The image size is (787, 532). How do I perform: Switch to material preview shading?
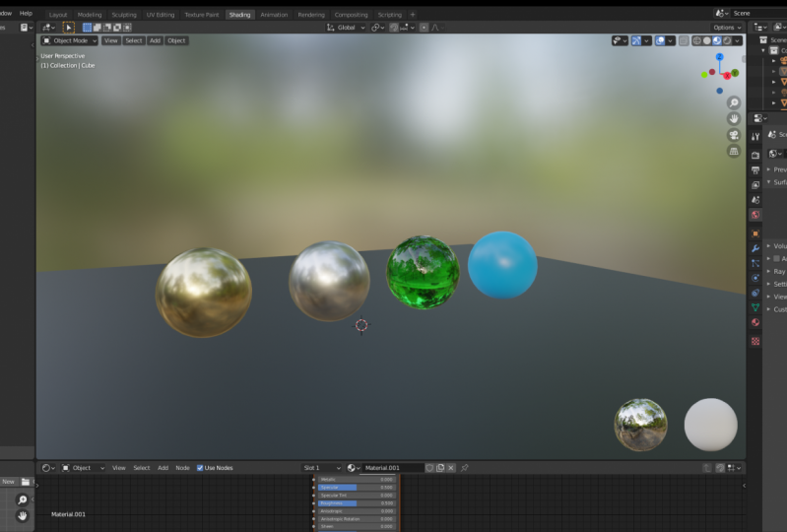tap(717, 40)
